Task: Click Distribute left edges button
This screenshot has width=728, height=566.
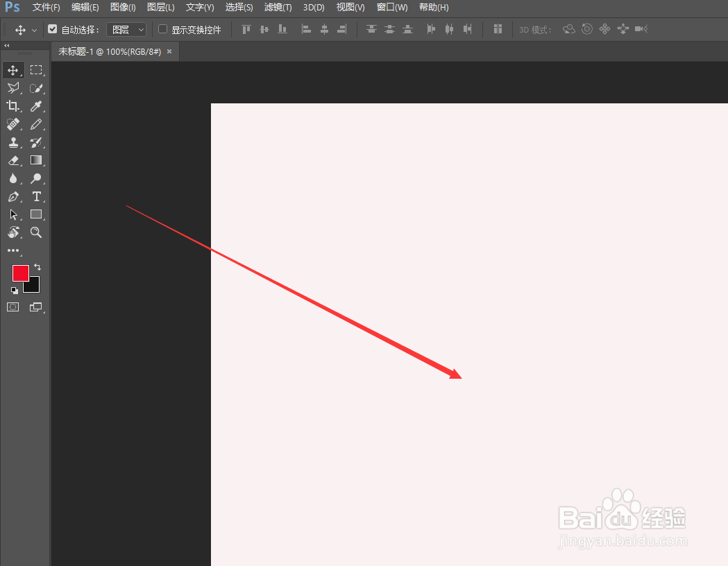Action: 432,29
